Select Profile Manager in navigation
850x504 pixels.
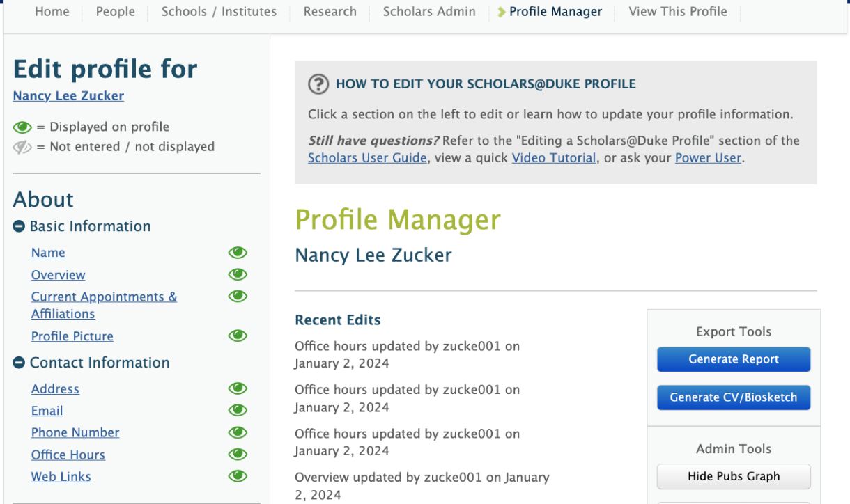pos(555,12)
